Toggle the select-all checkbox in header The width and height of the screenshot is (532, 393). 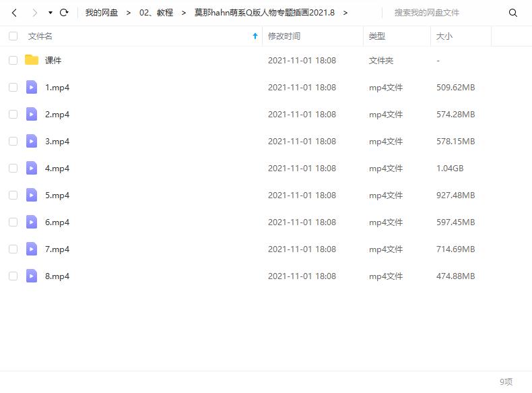13,36
